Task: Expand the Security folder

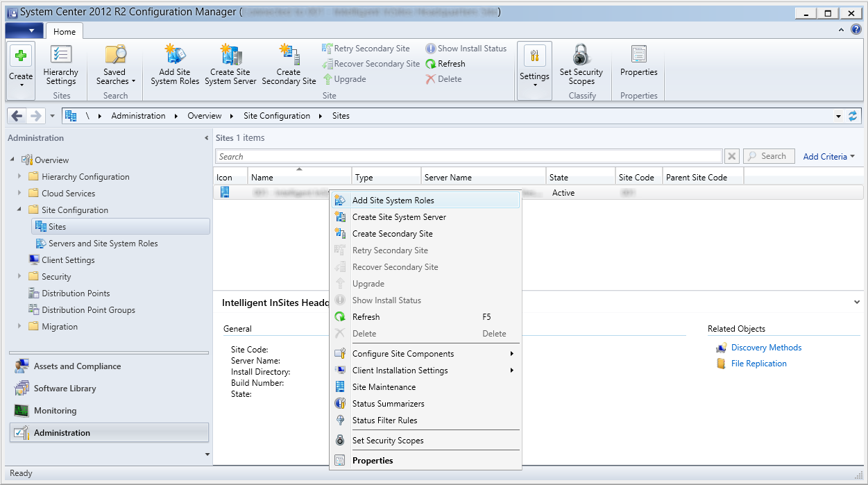Action: [19, 276]
